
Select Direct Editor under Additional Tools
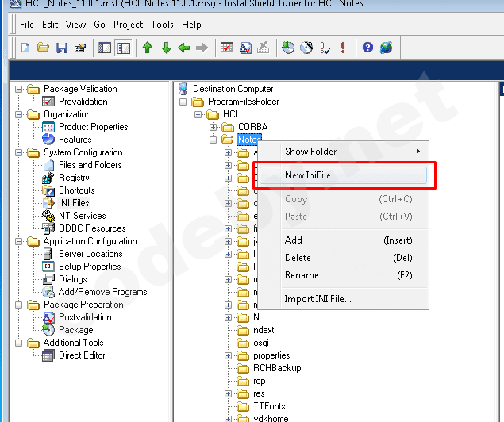(82, 355)
